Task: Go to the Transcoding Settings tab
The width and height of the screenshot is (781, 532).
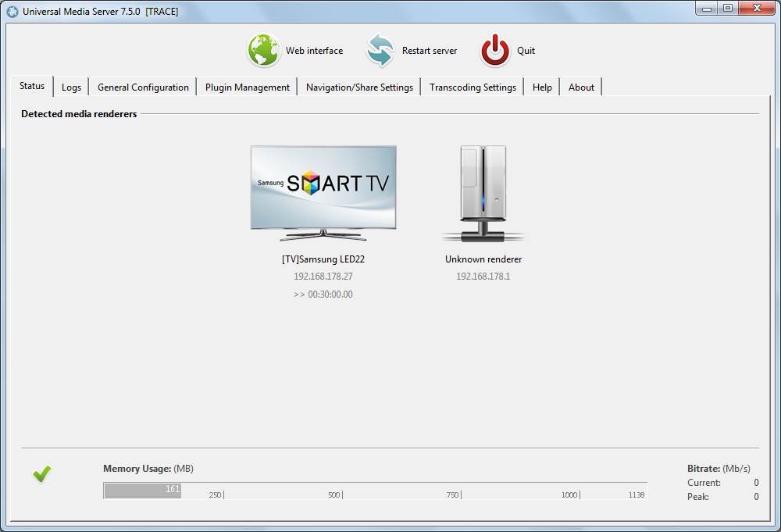Action: point(473,87)
